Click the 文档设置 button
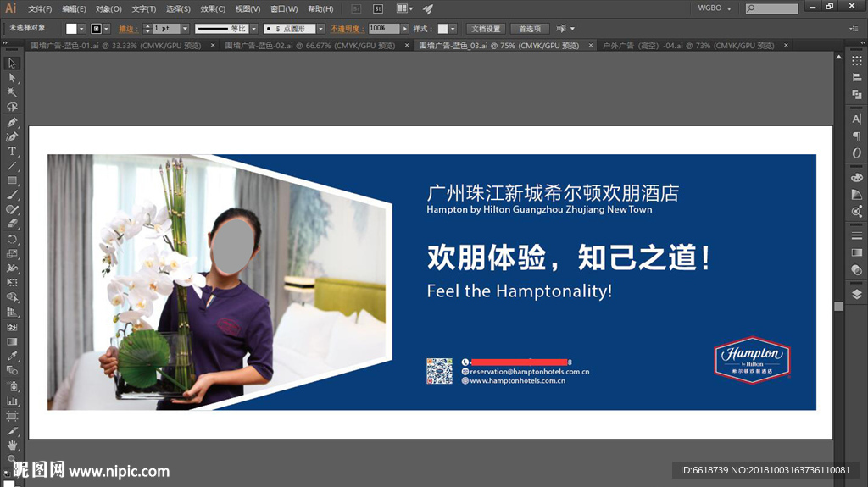868x487 pixels. click(x=486, y=29)
